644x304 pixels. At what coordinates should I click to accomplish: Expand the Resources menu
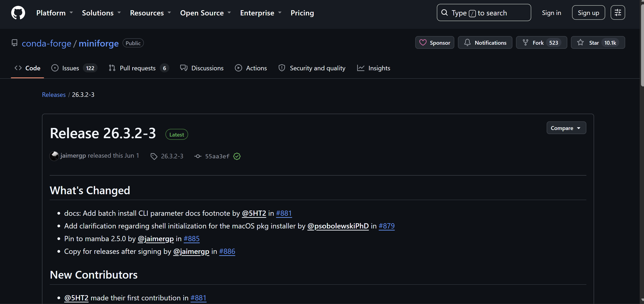[x=150, y=13]
